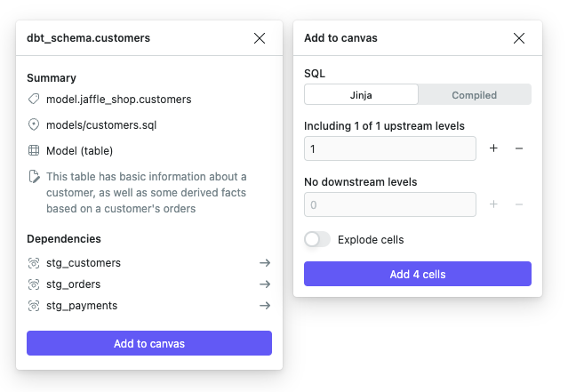This screenshot has width=568, height=392.
Task: Click the stg_customers model icon
Action: pos(34,263)
